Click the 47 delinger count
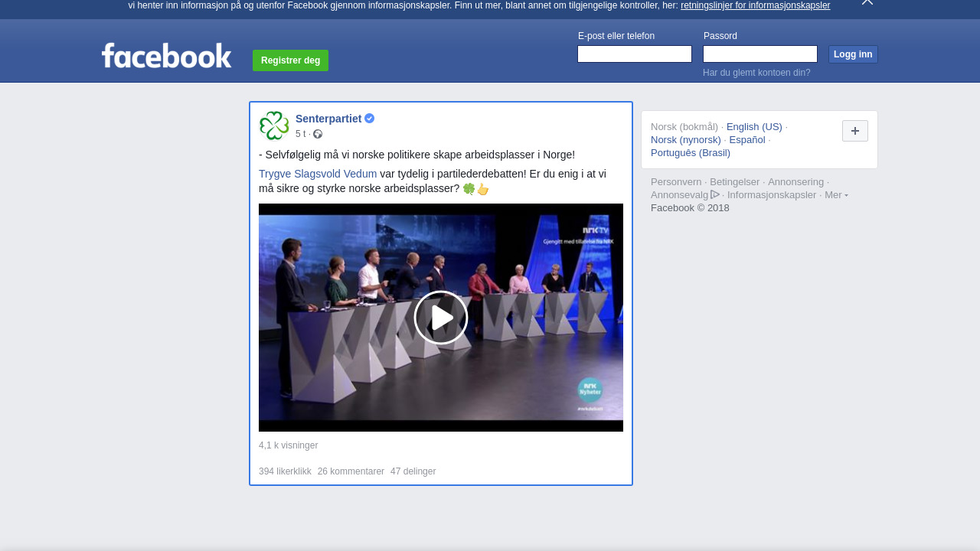Screen dimensions: 980x551 (413, 471)
